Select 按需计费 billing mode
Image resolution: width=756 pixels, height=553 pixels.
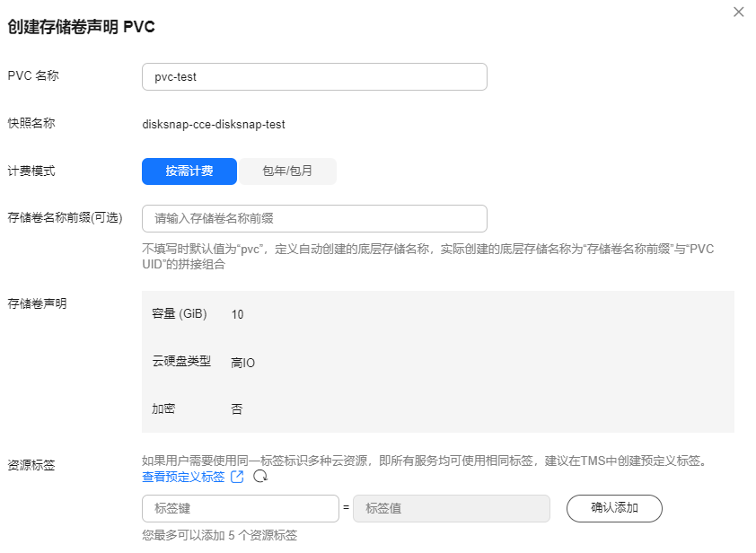(189, 171)
